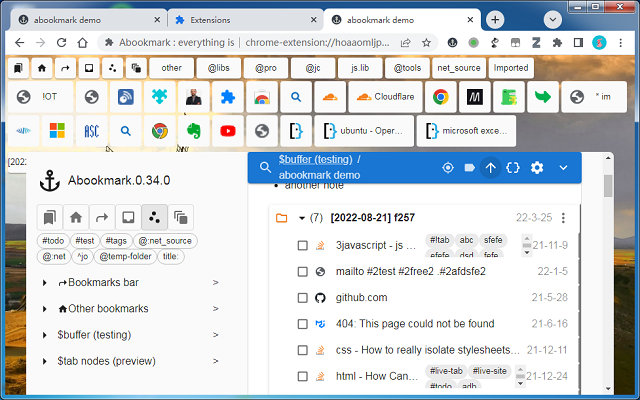Expand the Bookmarks bar tree node
Screen dimensions: 640x400
coord(44,282)
